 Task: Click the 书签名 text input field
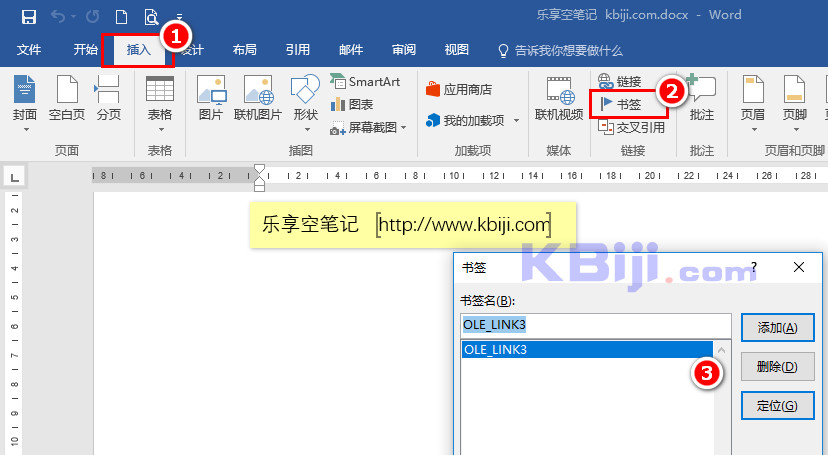click(596, 325)
